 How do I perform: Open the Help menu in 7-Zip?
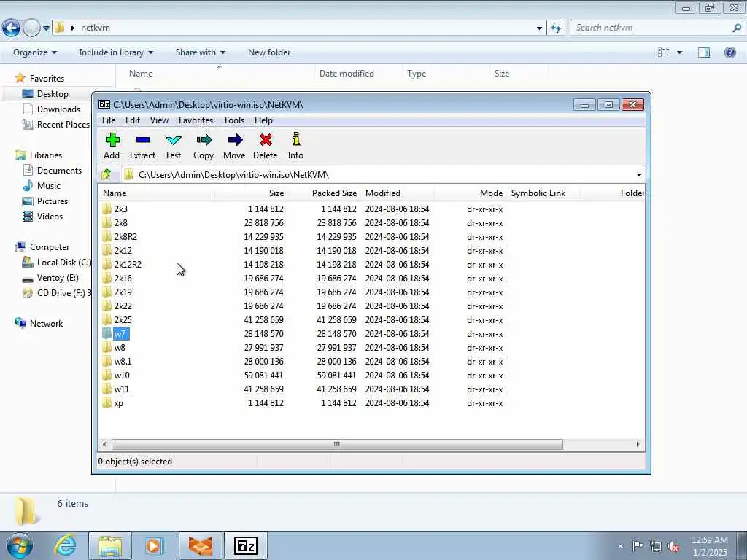click(263, 120)
